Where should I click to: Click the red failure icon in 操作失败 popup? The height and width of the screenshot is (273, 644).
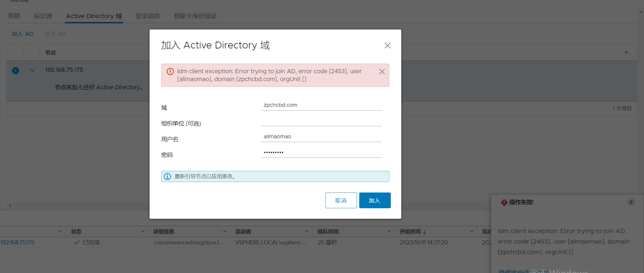point(504,202)
